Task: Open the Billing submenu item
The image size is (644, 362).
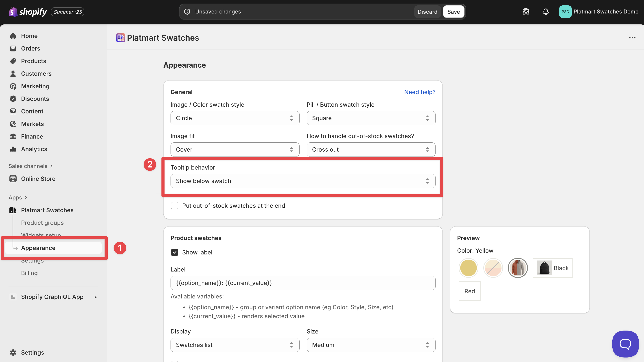Action: pyautogui.click(x=29, y=273)
